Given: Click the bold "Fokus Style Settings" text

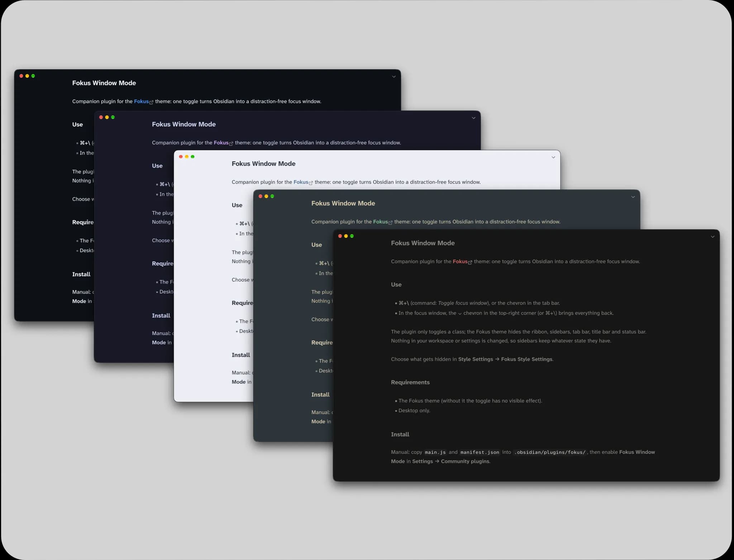Looking at the screenshot, I should click(x=526, y=359).
